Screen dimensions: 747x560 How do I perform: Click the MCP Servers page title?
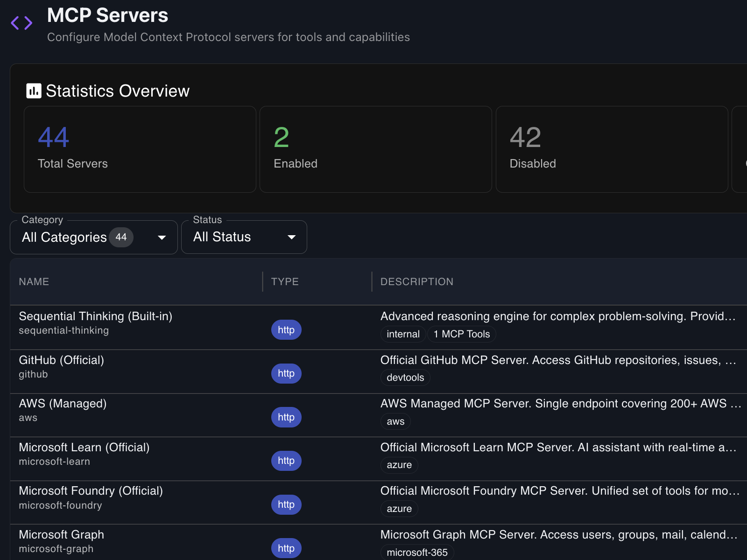pos(107,15)
